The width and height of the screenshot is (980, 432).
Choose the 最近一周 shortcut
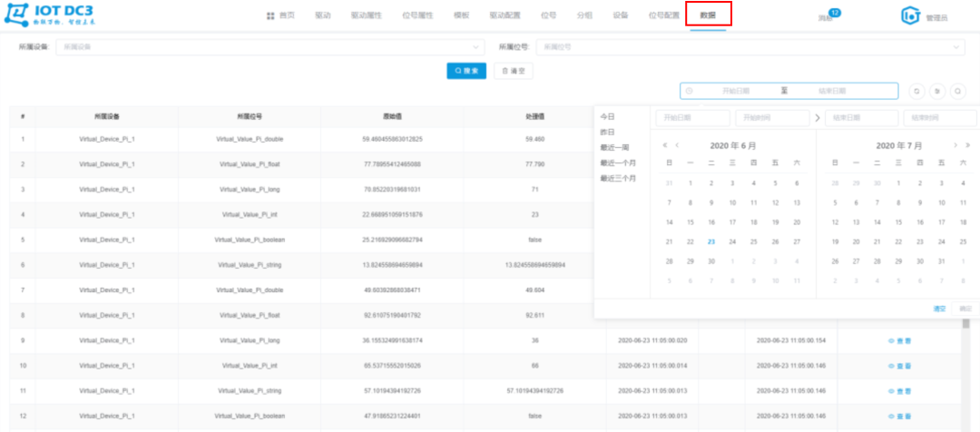(x=614, y=148)
